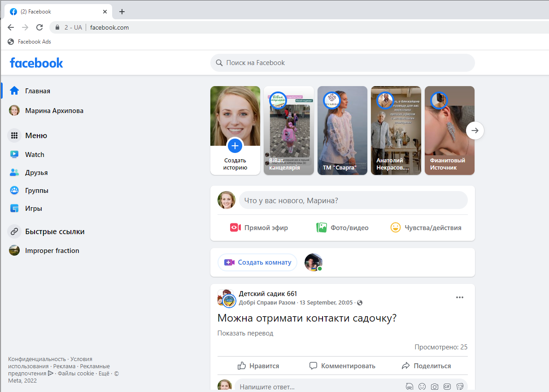Click the Что у вас нового, Марина? field
Screen dimensions: 549x392
click(x=353, y=200)
